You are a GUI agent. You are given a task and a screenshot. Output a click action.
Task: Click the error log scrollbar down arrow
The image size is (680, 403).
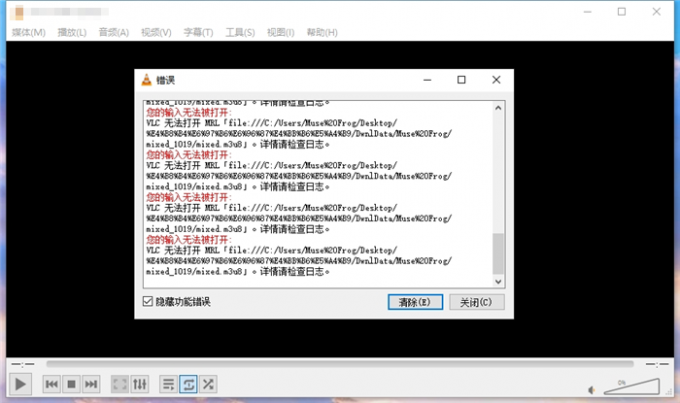click(498, 282)
